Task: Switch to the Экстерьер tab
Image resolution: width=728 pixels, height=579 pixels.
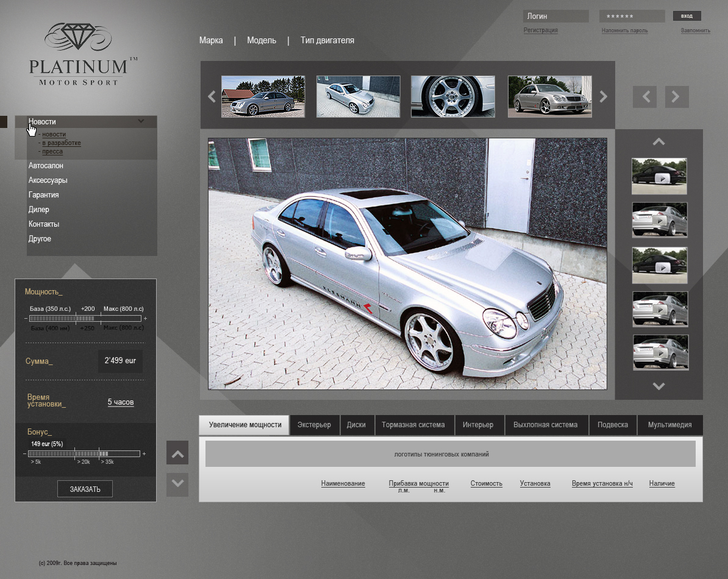Action: click(314, 425)
